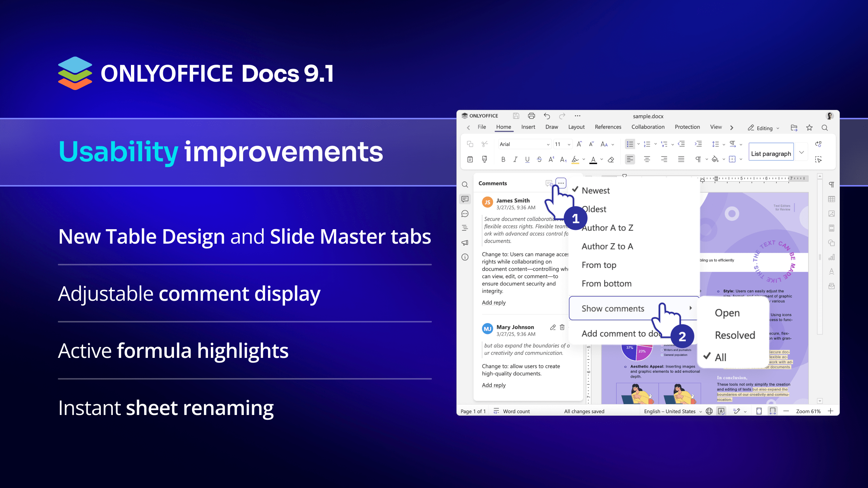Viewport: 868px width, 488px height.
Task: Click the Print icon in title bar
Action: 531,116
